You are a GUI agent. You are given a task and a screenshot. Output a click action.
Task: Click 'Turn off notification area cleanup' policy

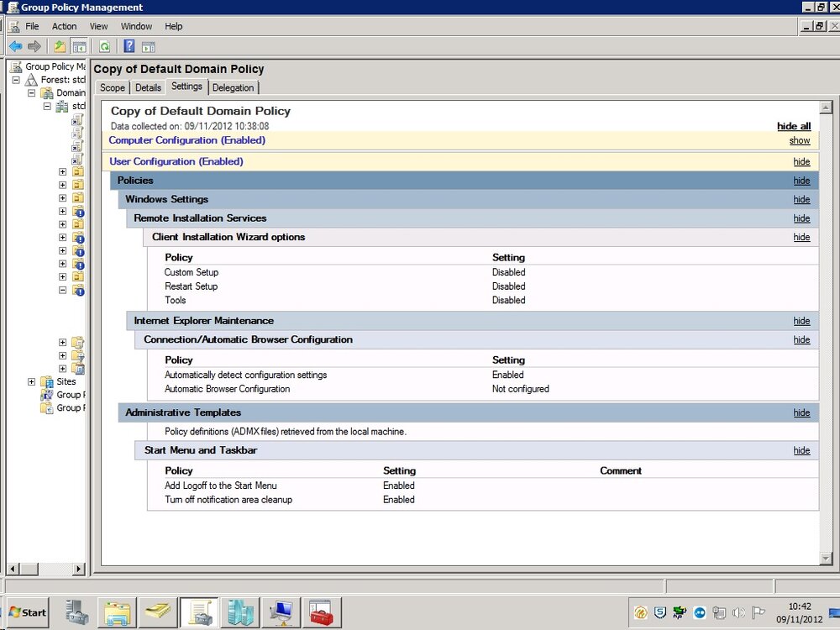pos(228,499)
